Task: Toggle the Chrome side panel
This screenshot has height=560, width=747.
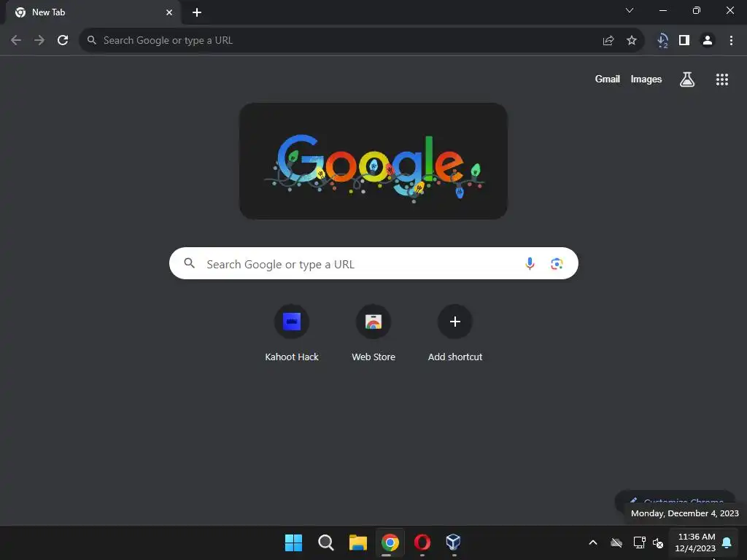Action: 684,41
